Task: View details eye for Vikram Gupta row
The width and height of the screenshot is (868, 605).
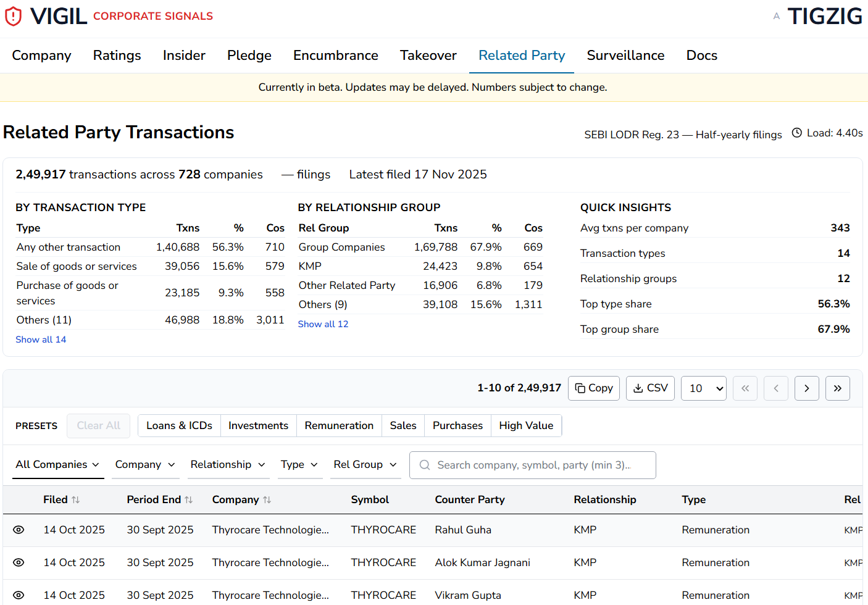Action: [19, 595]
